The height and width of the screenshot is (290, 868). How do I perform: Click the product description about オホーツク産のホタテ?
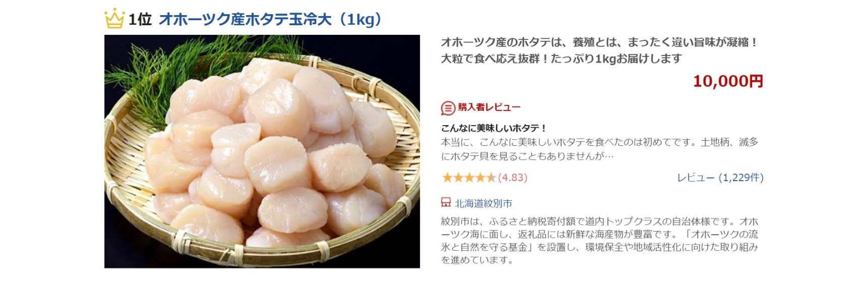click(599, 50)
